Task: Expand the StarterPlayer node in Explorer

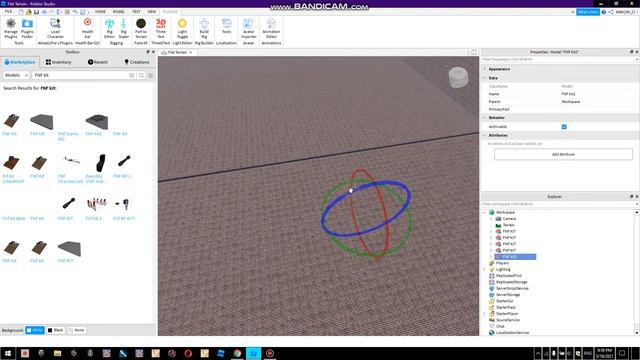Action: pos(484,313)
